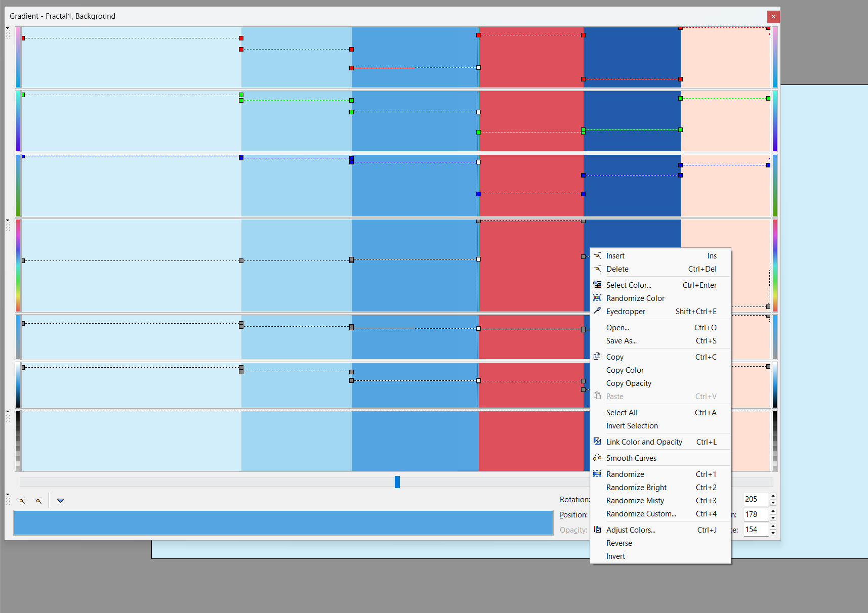
Task: Click the add control point toolbar icon
Action: click(x=22, y=500)
